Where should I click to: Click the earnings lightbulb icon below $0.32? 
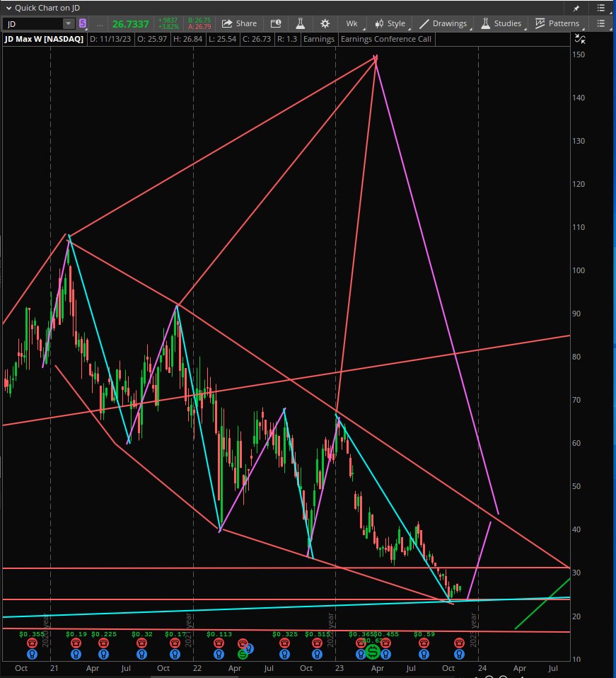[141, 654]
